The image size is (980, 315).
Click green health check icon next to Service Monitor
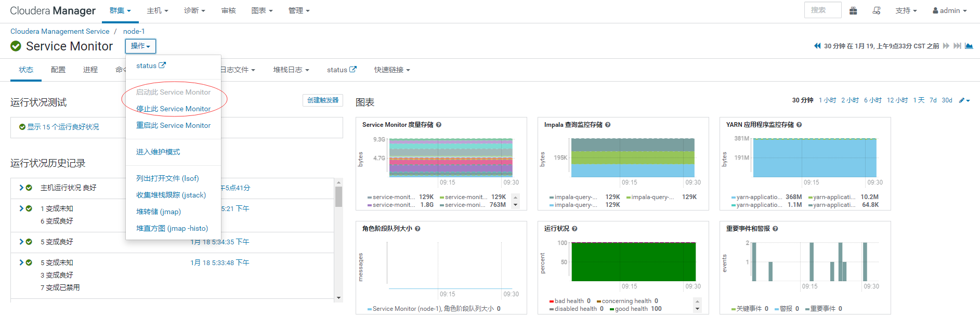pyautogui.click(x=16, y=46)
